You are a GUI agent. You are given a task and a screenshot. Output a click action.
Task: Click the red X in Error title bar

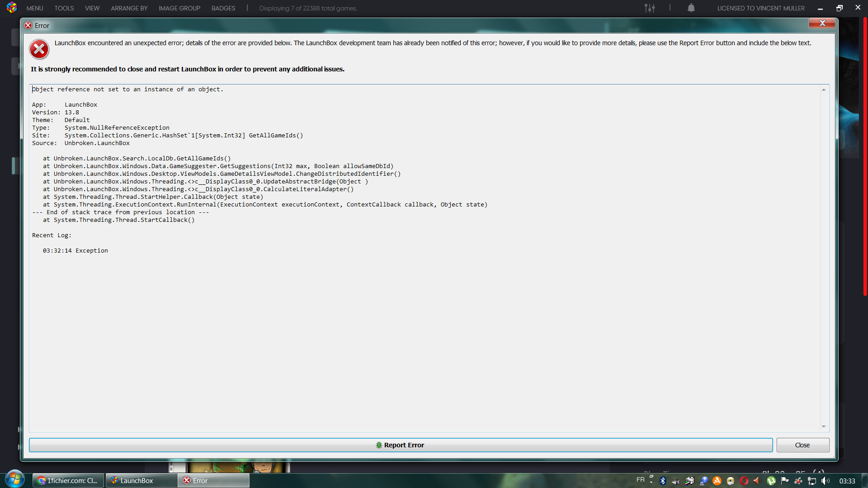click(x=822, y=23)
